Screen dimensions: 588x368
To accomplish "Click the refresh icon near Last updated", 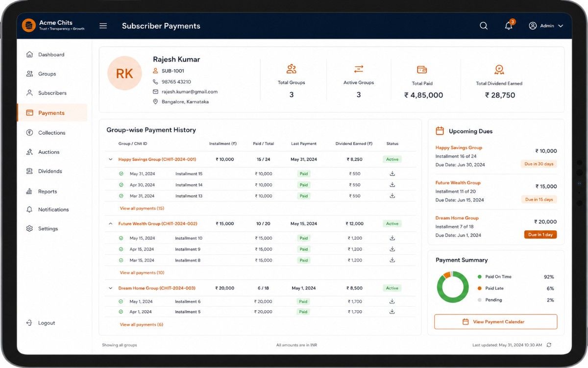I will (549, 345).
